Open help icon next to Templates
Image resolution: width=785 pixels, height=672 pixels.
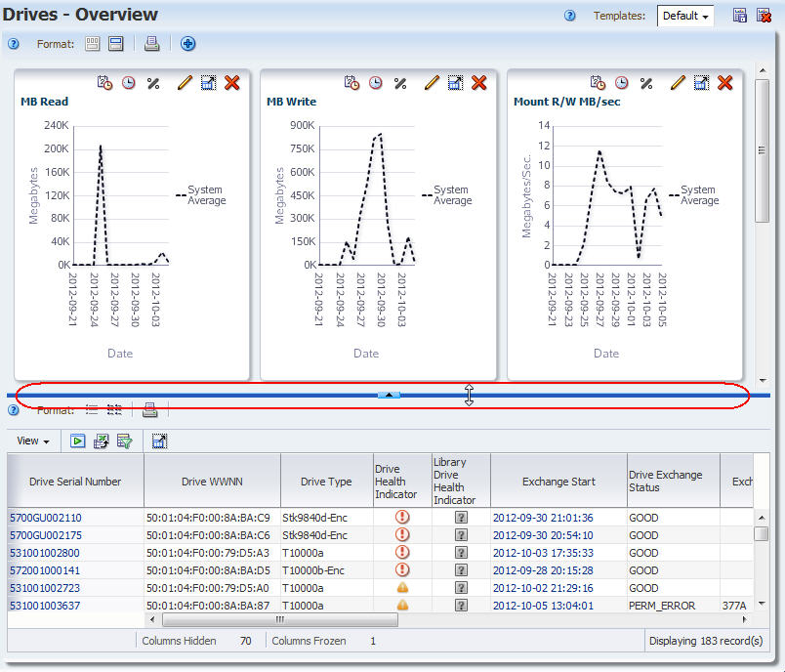click(570, 16)
